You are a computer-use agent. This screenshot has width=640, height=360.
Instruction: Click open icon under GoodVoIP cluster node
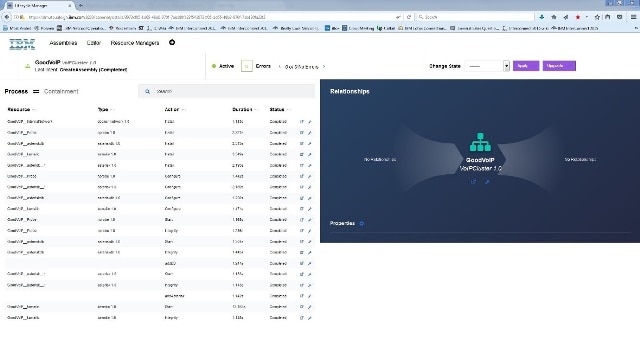click(x=473, y=182)
